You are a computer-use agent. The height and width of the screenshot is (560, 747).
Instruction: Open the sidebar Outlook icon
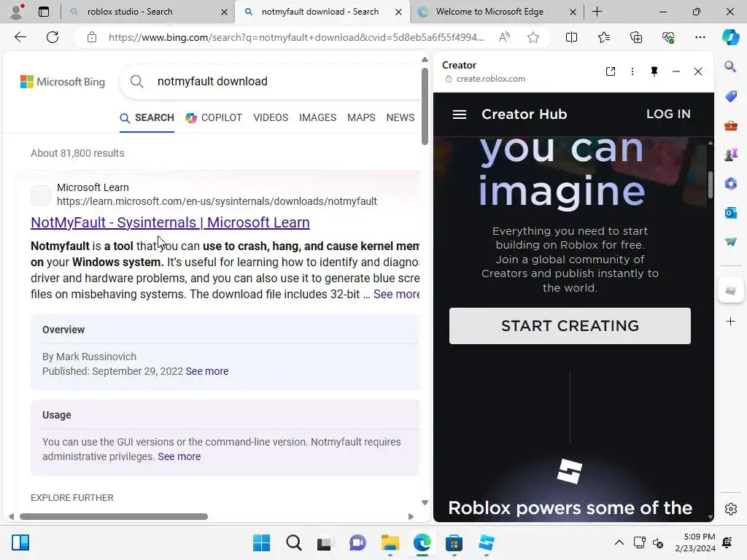tap(730, 212)
